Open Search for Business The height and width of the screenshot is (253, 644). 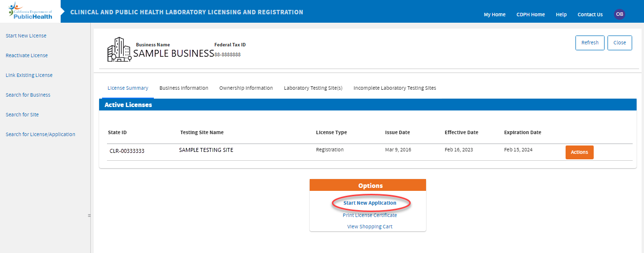pyautogui.click(x=28, y=95)
